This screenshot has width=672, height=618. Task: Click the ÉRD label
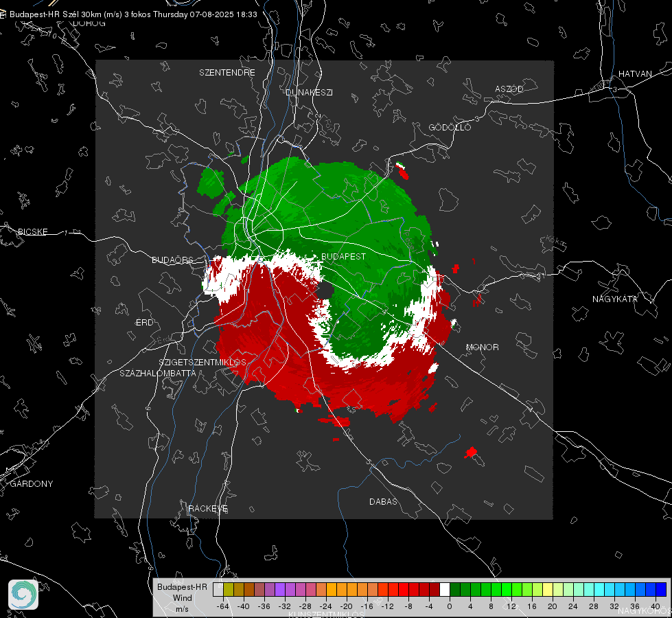tap(144, 323)
